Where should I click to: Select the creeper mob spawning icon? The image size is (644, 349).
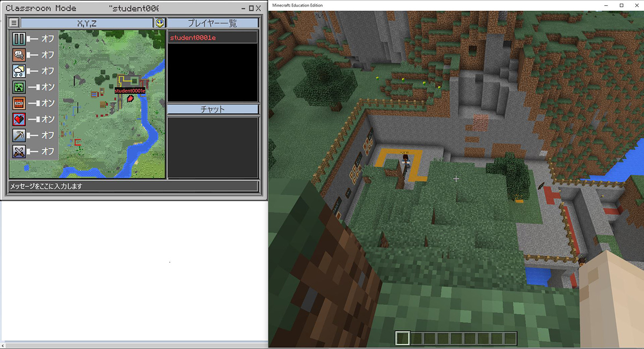18,87
